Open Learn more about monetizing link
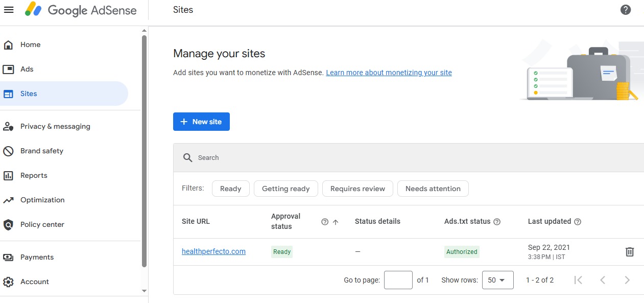Screen dimensions: 644x303 click(389, 73)
